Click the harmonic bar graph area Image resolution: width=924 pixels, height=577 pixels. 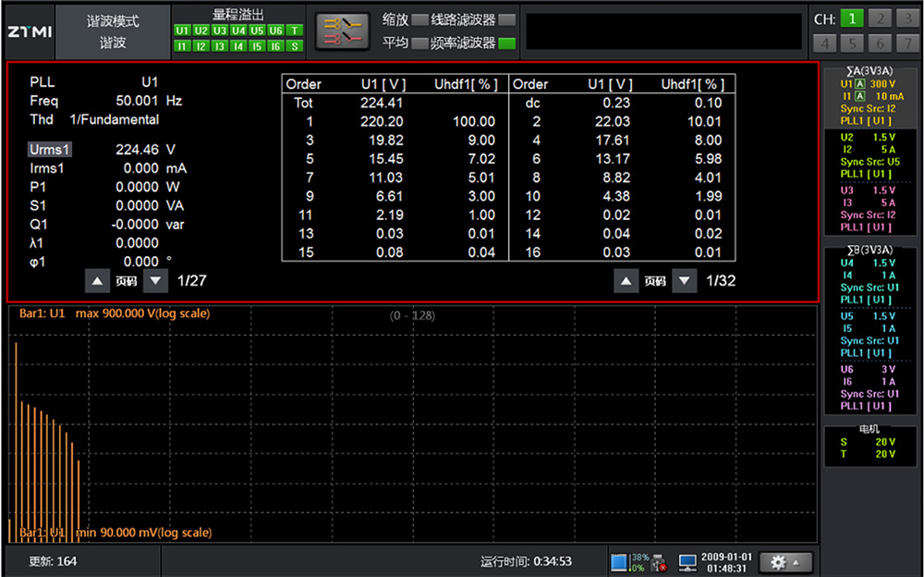pos(411,424)
